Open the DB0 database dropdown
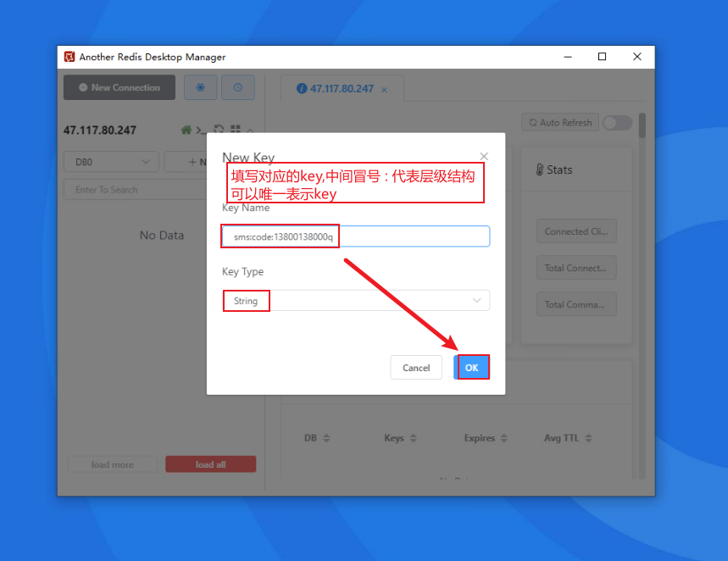Screen dimensions: 728x561 coord(111,162)
